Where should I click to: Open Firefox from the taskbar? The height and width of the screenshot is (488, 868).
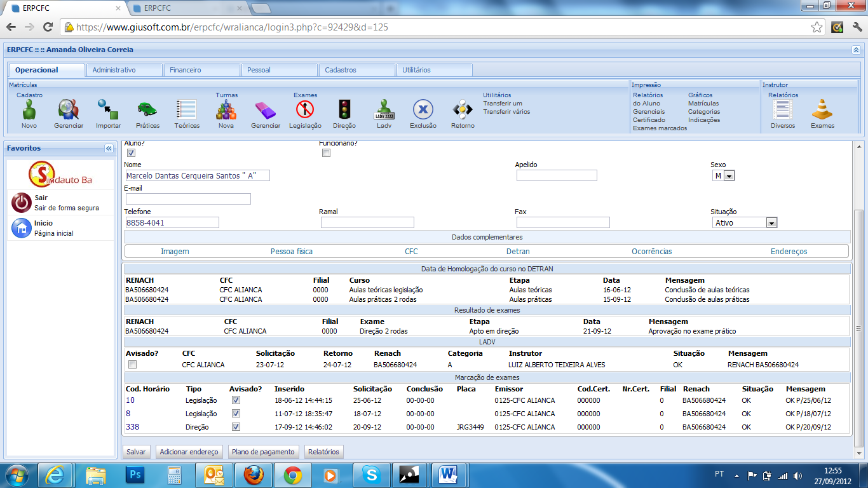[254, 475]
